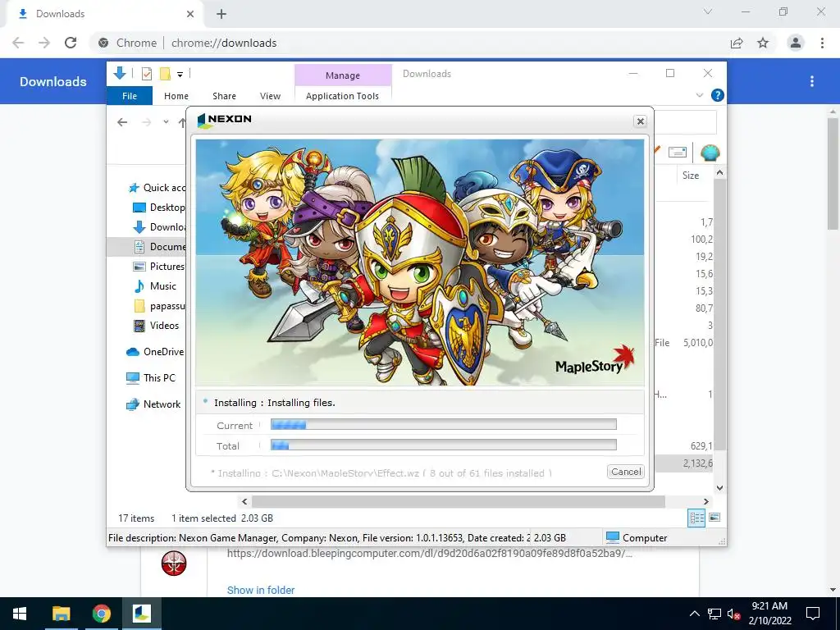
Task: Open Chrome tab search chevron
Action: pos(708,11)
